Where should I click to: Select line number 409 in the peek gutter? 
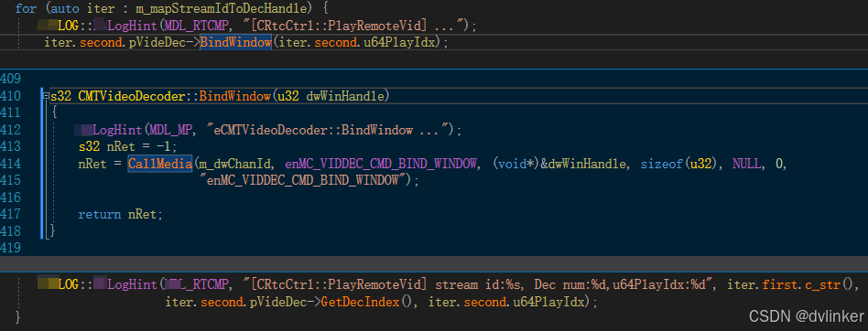click(x=10, y=79)
